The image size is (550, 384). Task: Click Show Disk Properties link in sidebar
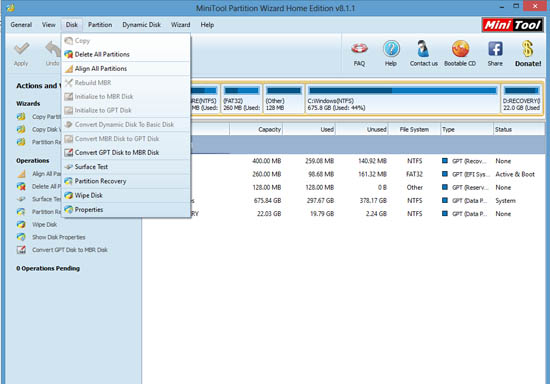59,237
